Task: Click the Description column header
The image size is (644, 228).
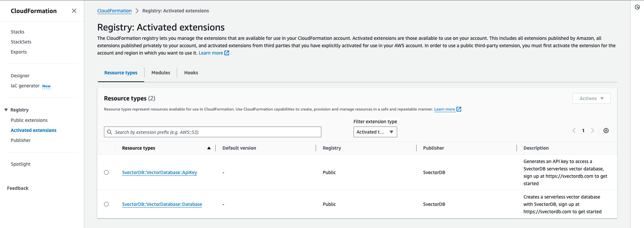Action: [x=536, y=148]
